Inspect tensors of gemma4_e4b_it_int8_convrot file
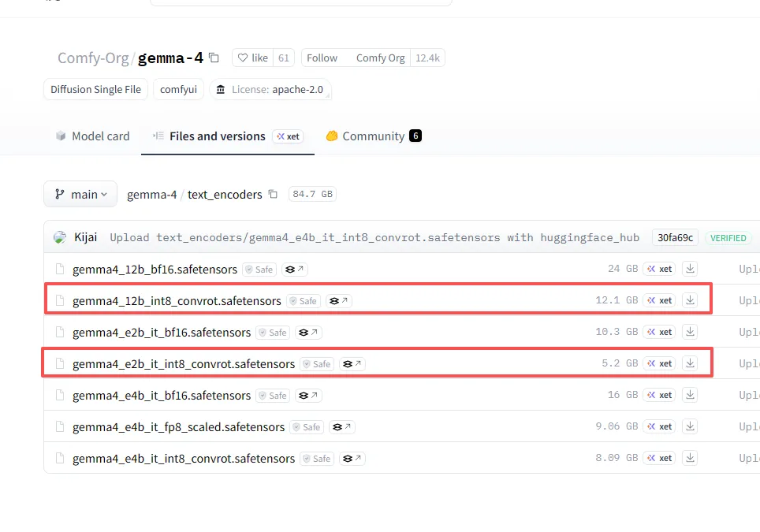 (x=352, y=459)
